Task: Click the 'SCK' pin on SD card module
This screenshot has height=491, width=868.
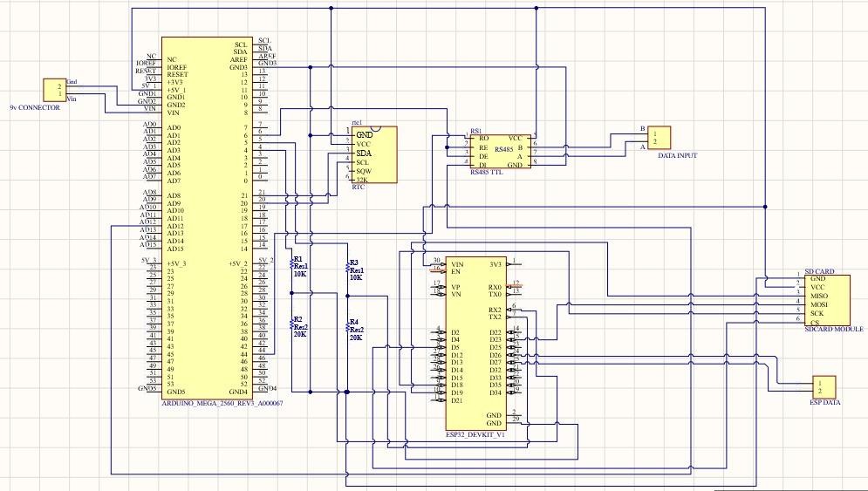Action: [x=817, y=313]
